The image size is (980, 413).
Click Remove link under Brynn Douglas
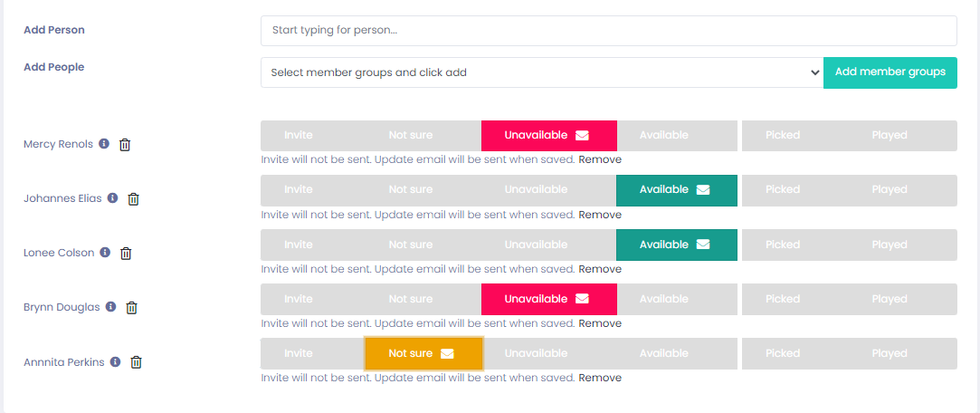click(x=600, y=323)
